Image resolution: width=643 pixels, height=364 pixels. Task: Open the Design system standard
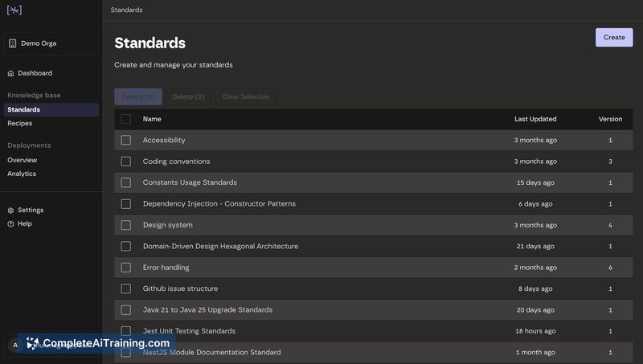(168, 225)
